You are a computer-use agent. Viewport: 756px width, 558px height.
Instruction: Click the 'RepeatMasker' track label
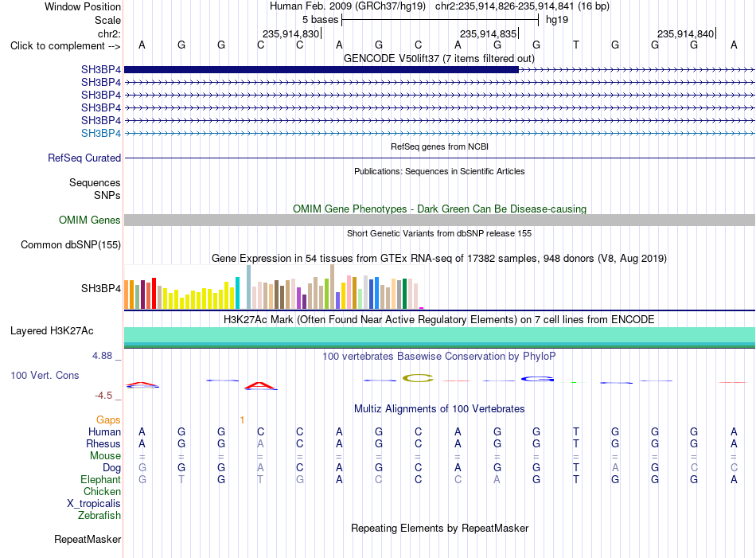point(88,540)
